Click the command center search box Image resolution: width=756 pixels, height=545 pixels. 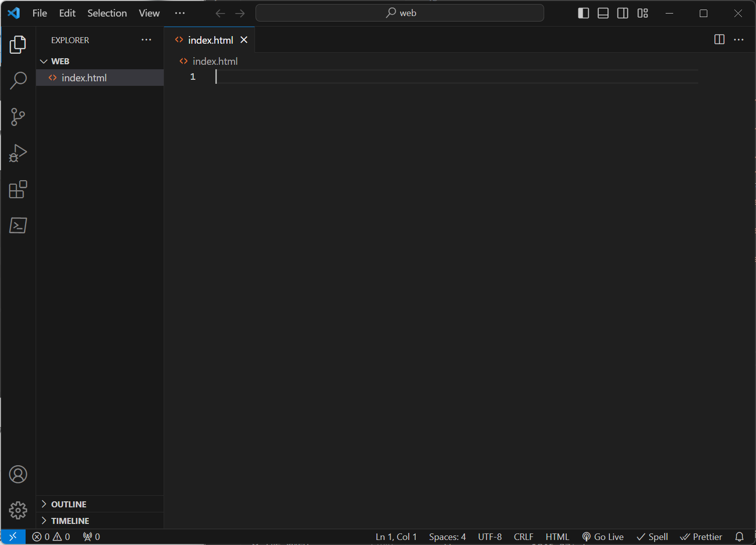[400, 13]
